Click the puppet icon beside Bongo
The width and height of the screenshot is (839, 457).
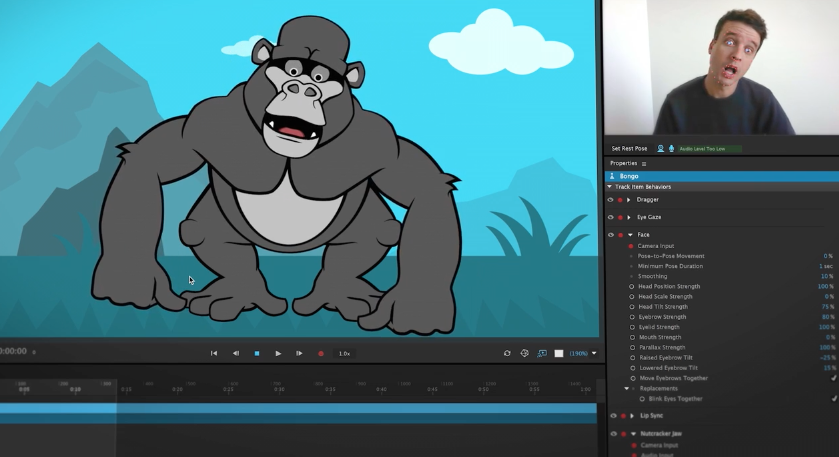(x=612, y=176)
